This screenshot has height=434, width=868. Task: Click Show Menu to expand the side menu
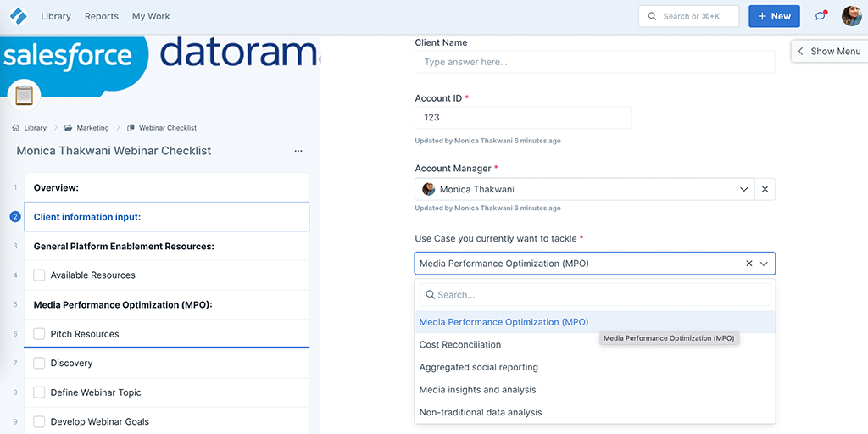pyautogui.click(x=829, y=52)
